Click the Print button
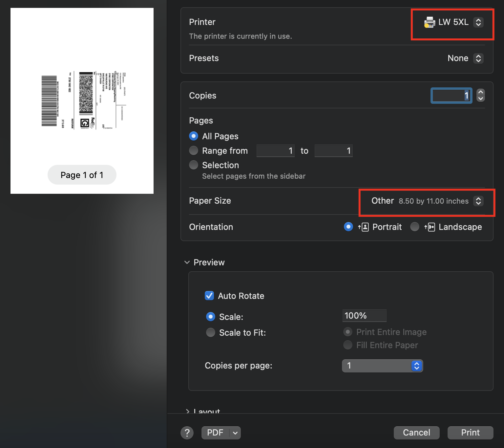The image size is (504, 448). (471, 433)
